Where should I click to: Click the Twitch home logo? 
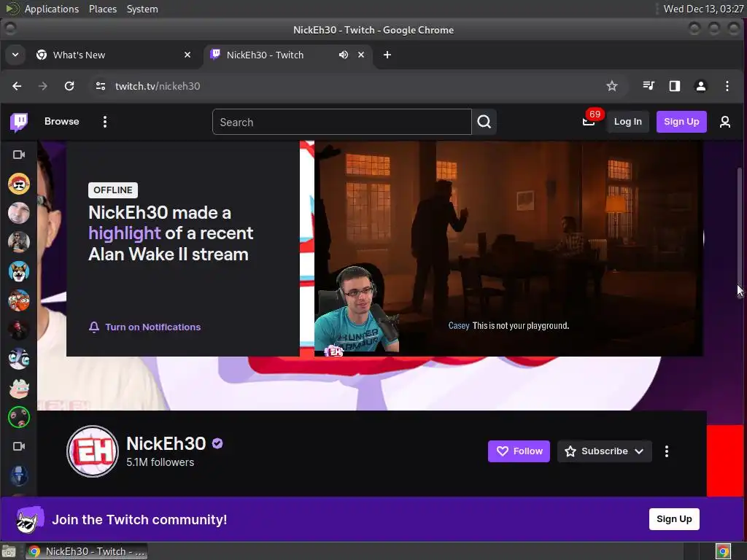19,122
